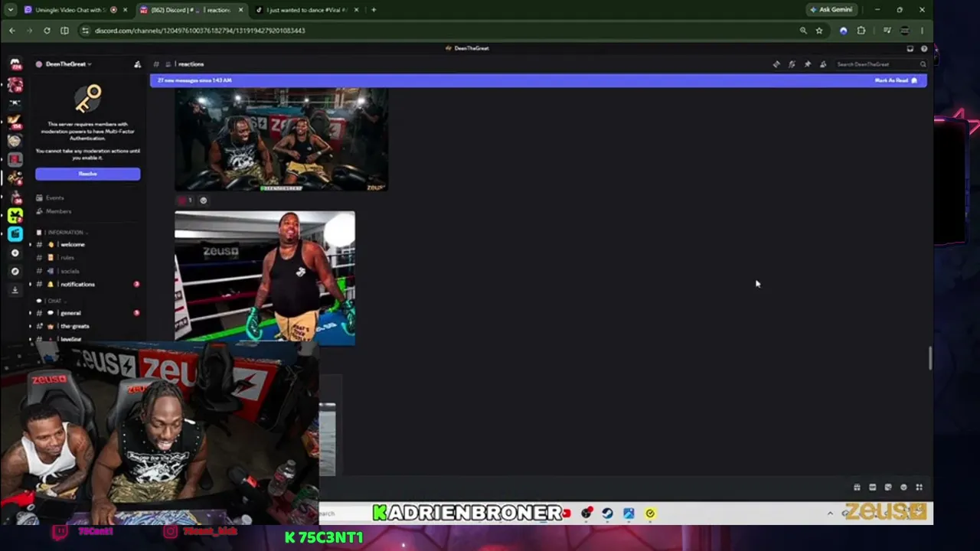980x551 pixels.
Task: Click the Resolve button
Action: click(x=87, y=174)
